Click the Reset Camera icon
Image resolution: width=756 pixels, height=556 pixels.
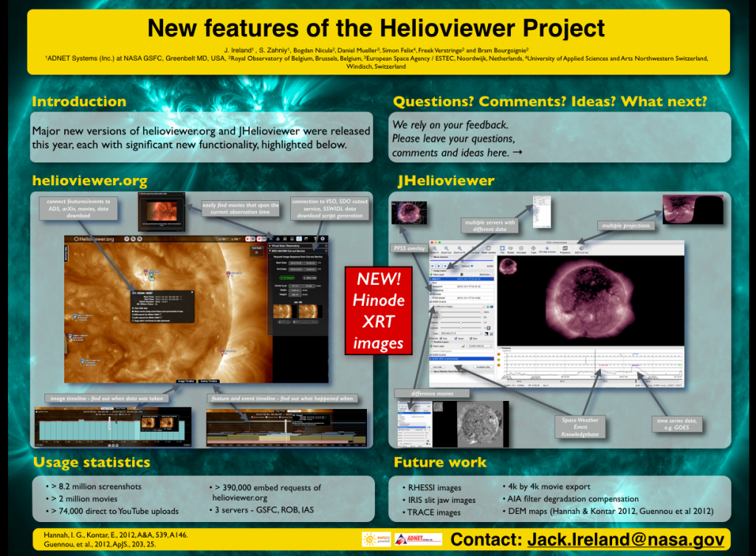pyautogui.click(x=488, y=247)
